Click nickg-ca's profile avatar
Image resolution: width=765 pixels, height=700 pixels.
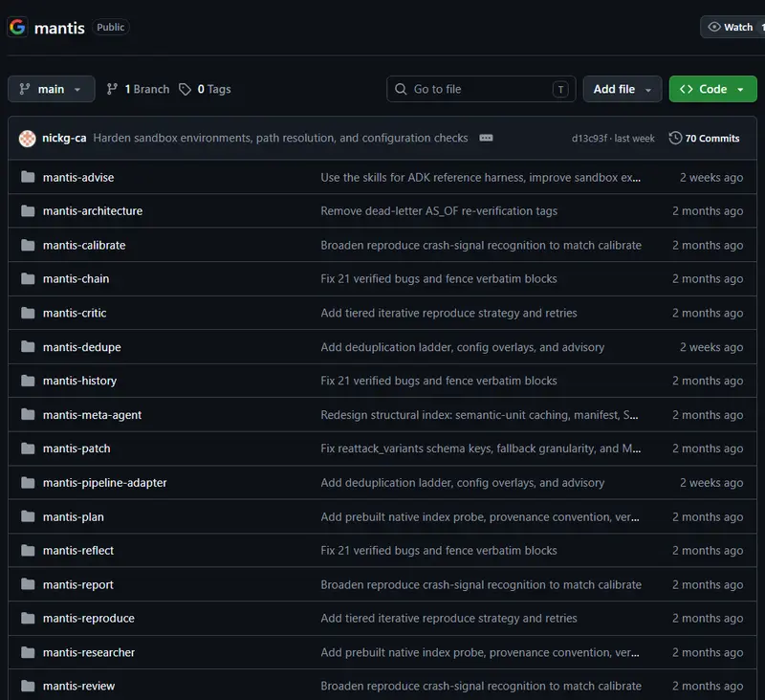28,139
